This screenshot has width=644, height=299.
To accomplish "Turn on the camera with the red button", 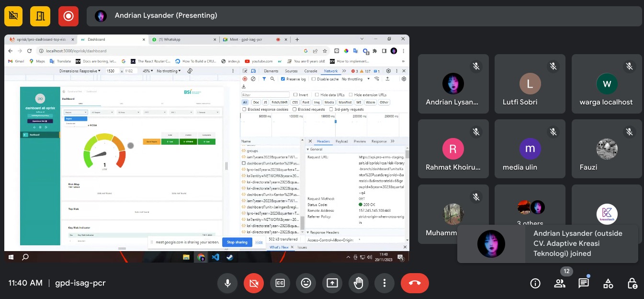I will 254,283.
